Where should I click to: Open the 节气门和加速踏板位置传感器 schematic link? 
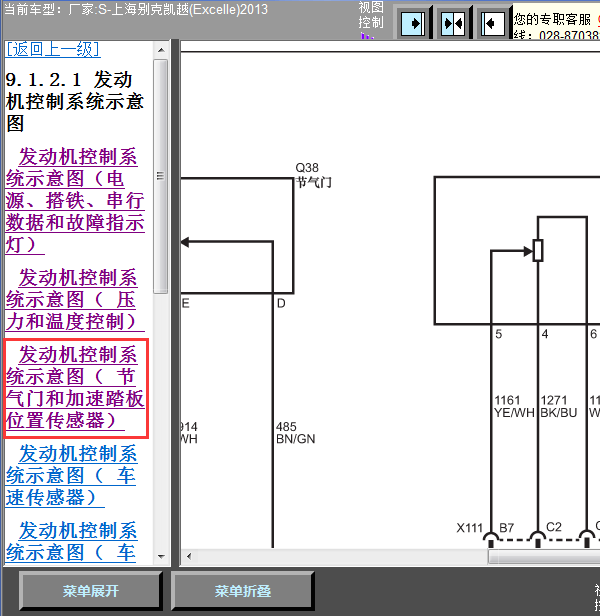click(x=75, y=388)
